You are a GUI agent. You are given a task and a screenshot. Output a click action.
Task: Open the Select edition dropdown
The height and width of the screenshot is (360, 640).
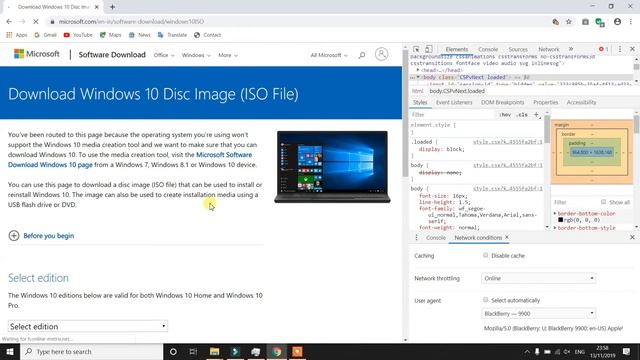(88, 326)
